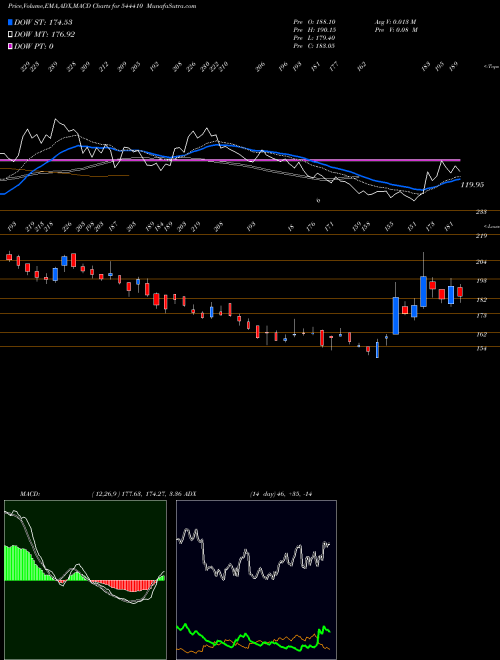Click the last red candlestick on the right
The height and width of the screenshot is (660, 500).
460,293
